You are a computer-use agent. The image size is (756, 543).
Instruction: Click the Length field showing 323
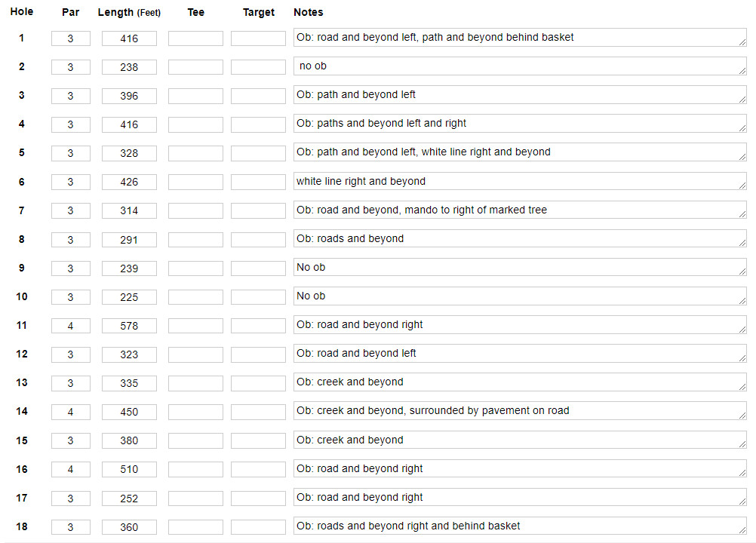tap(129, 354)
